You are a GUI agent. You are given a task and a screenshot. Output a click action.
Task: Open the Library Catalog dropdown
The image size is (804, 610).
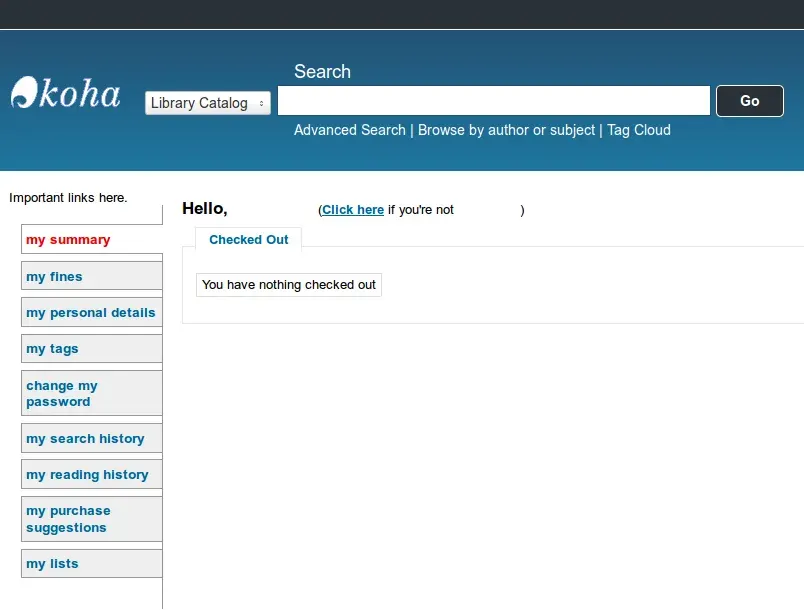(x=208, y=103)
